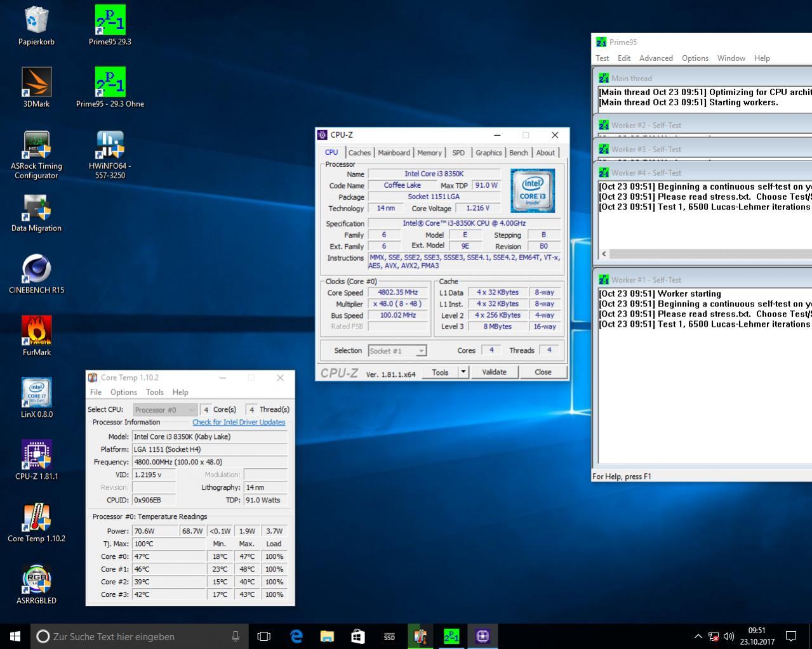Switch to the Mainboard tab in CPU-Z

pyautogui.click(x=394, y=153)
